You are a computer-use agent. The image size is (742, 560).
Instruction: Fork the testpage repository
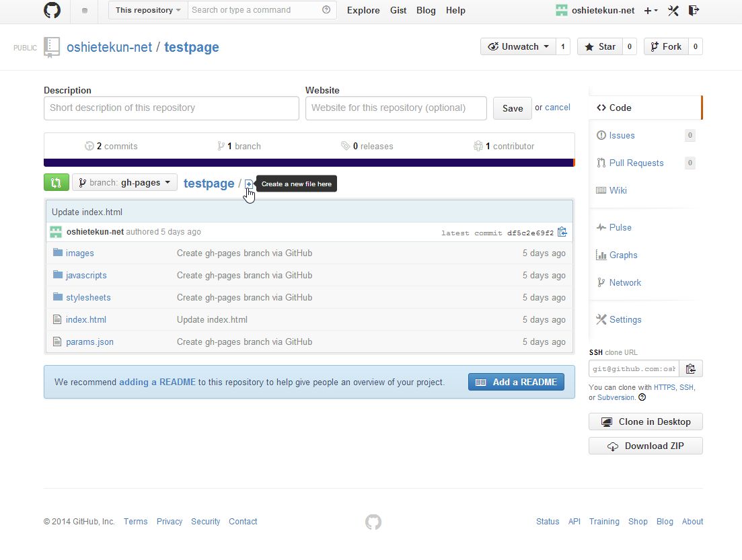(666, 46)
